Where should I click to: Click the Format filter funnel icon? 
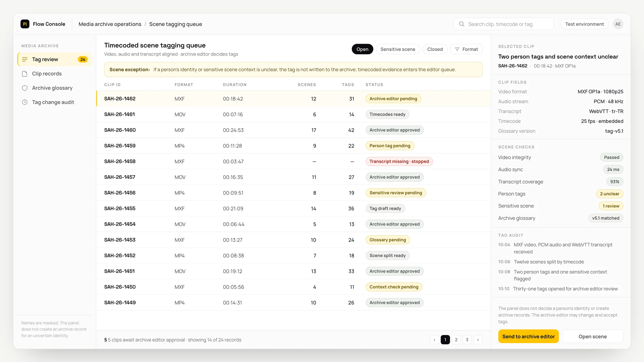[457, 49]
